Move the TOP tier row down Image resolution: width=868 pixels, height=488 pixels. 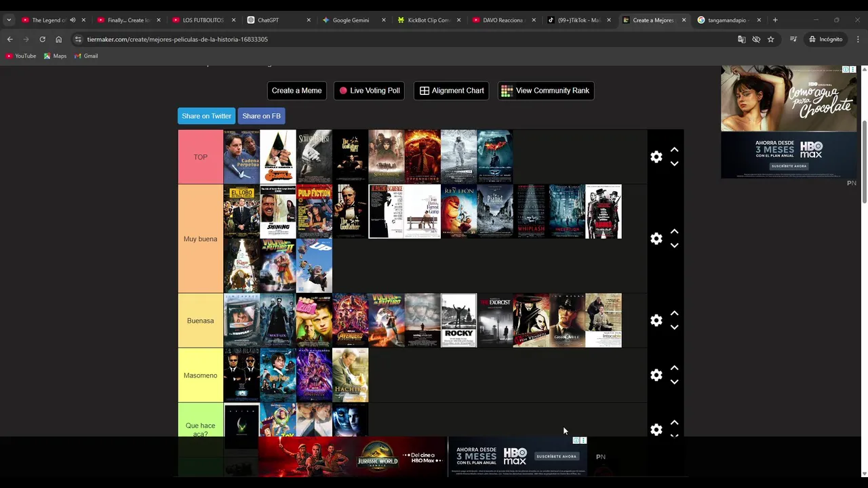(x=674, y=163)
